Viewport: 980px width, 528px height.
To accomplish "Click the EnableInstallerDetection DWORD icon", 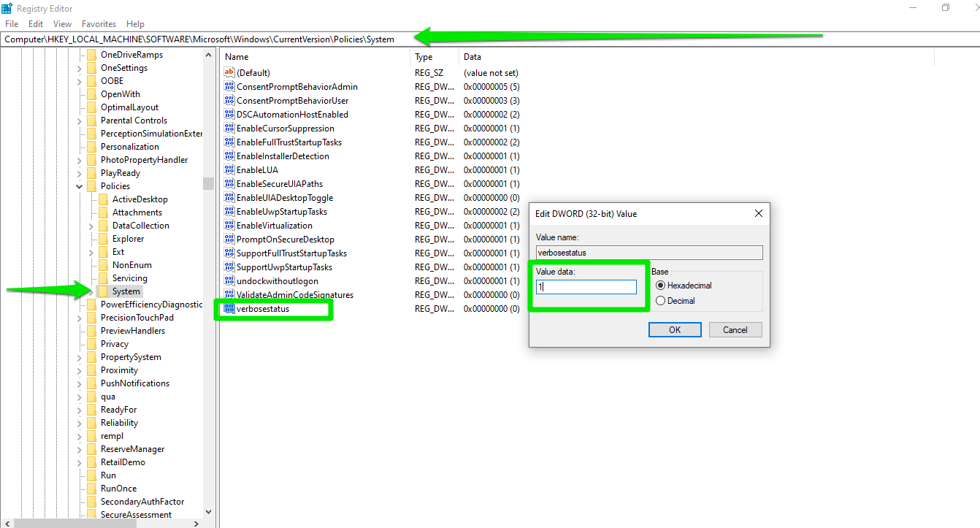I will click(229, 156).
